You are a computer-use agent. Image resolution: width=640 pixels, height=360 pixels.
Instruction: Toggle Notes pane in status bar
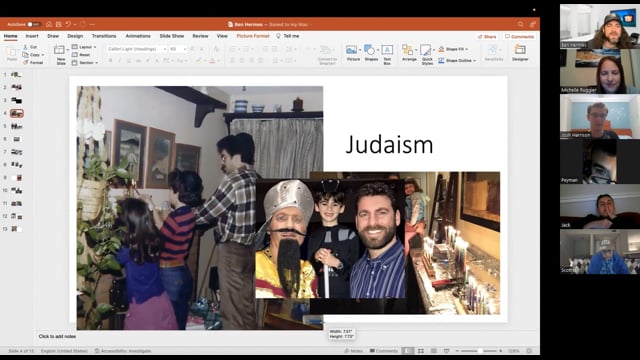(x=353, y=351)
